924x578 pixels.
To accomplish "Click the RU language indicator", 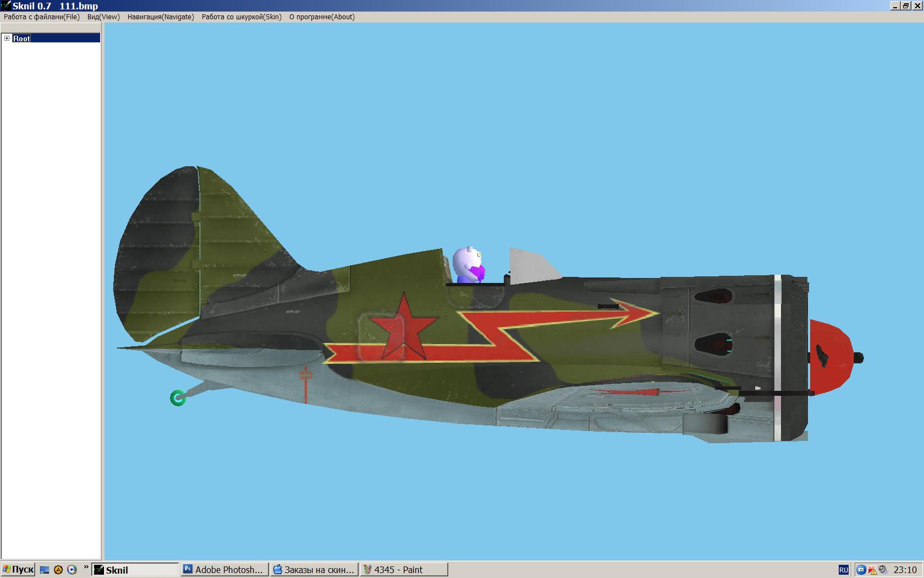I will point(843,570).
